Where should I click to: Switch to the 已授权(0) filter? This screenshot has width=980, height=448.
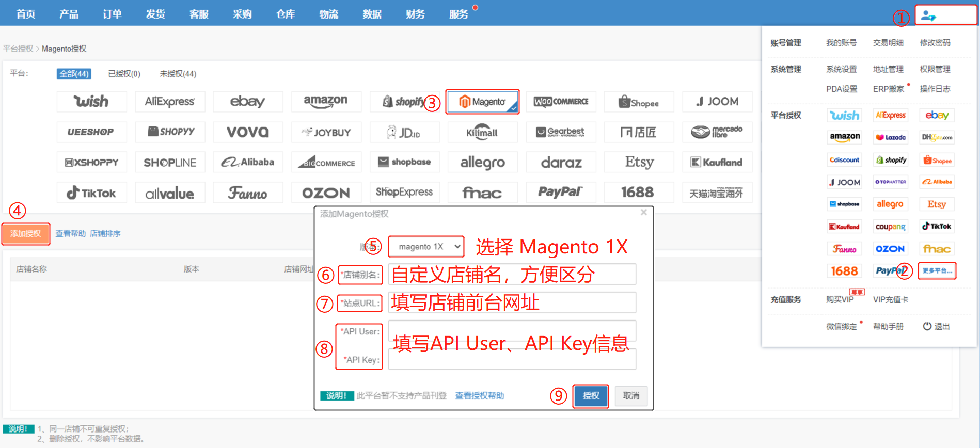(x=124, y=74)
